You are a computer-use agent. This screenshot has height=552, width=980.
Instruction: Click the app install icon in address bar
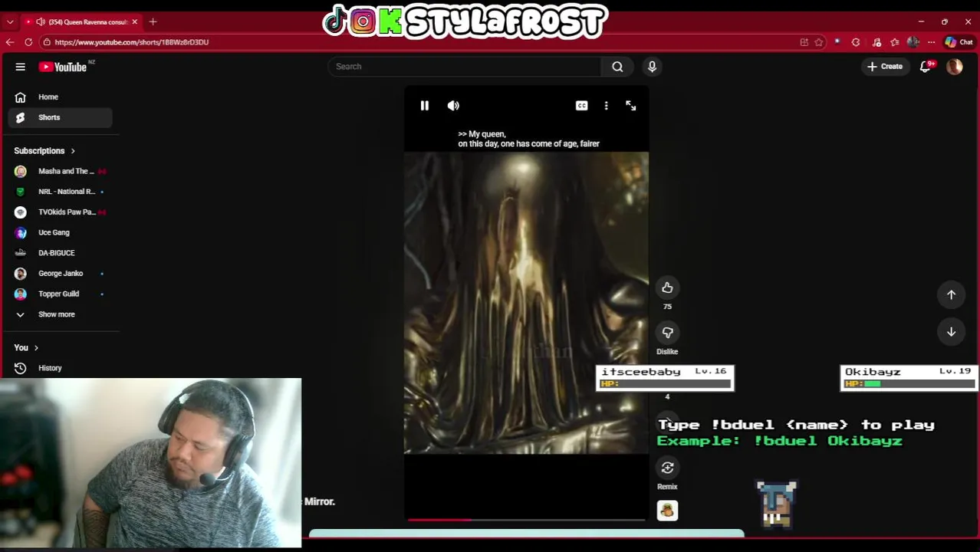(x=804, y=42)
